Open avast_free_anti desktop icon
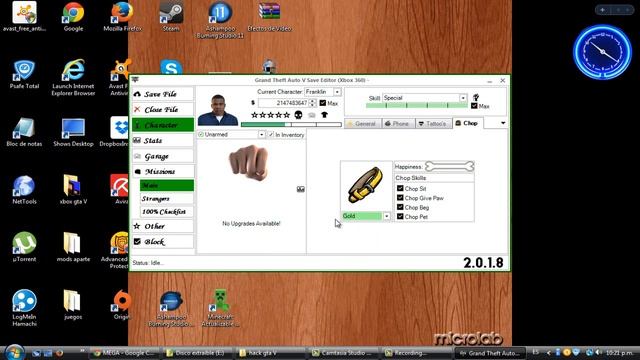This screenshot has width=640, height=360. tap(24, 16)
